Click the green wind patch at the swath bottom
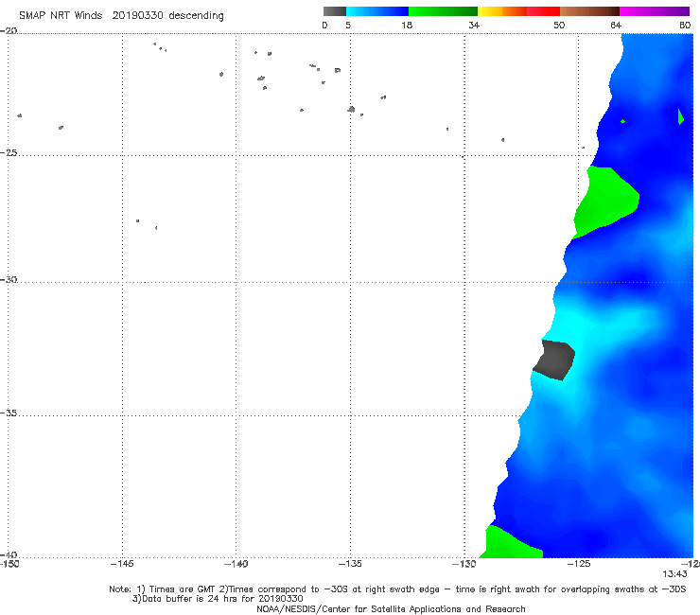700x615 pixels. [510, 543]
